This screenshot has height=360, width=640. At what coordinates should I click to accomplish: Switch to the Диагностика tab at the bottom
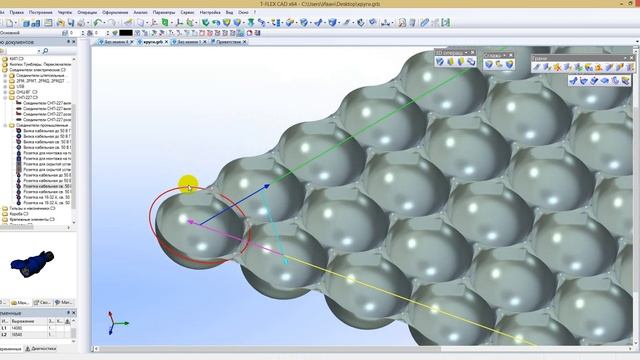[x=41, y=349]
